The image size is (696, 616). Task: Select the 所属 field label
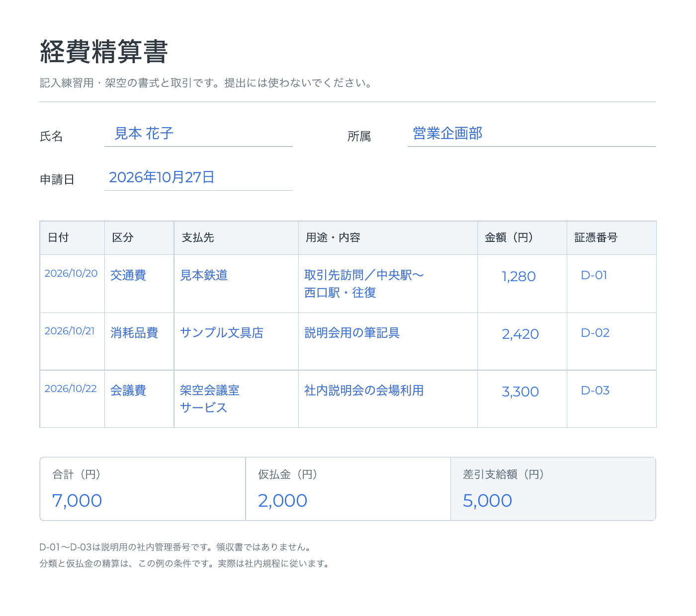click(x=359, y=137)
